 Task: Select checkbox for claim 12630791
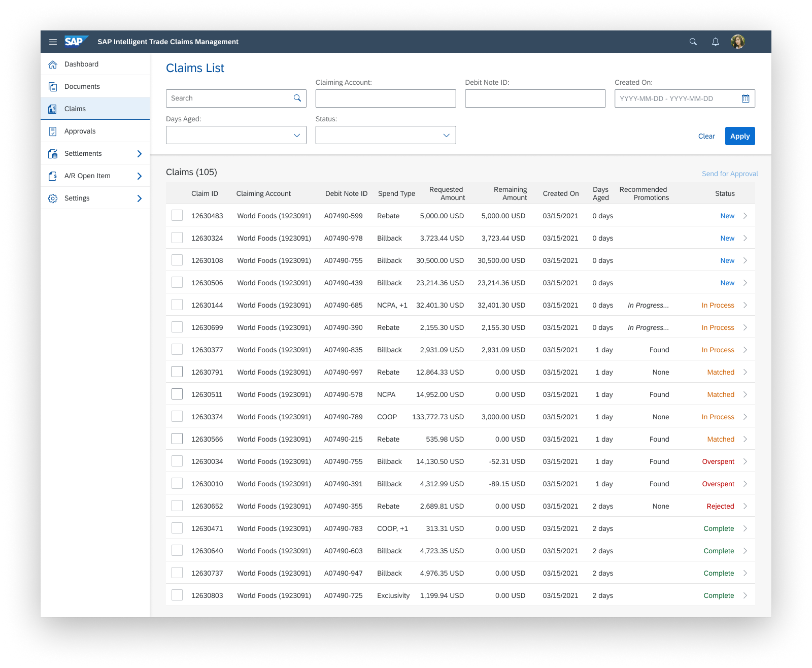tap(177, 372)
